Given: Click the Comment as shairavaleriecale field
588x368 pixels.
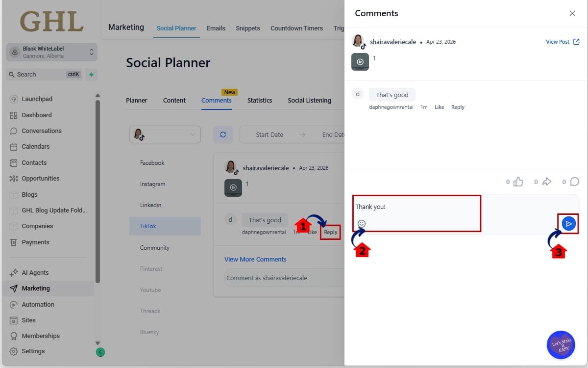Looking at the screenshot, I should (x=285, y=278).
